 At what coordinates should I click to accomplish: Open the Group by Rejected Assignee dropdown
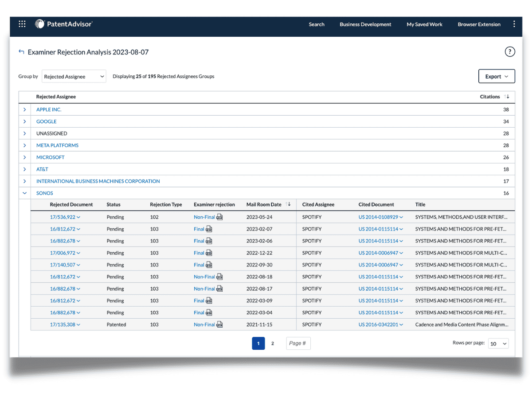pos(74,76)
